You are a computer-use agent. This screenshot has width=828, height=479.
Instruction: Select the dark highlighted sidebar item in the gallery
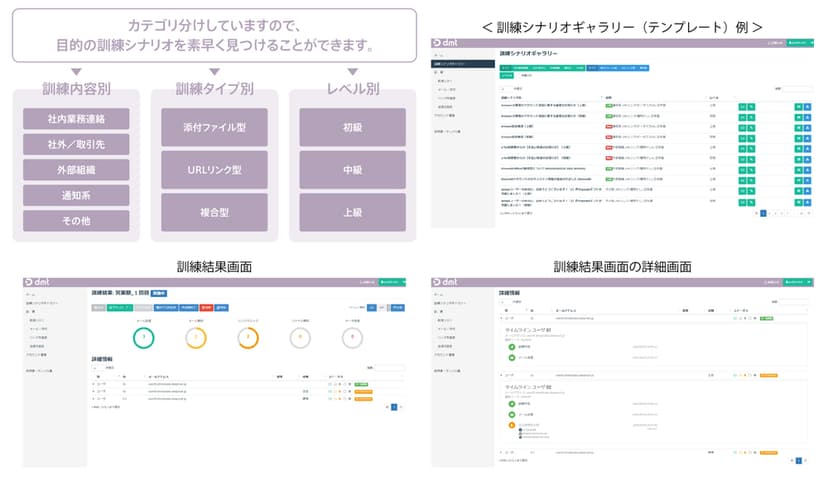point(463,64)
